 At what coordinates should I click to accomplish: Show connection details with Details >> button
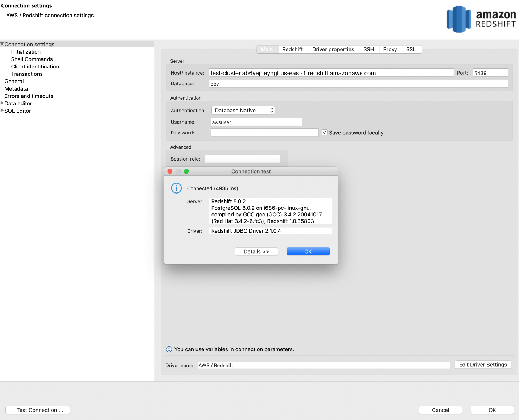click(x=256, y=251)
